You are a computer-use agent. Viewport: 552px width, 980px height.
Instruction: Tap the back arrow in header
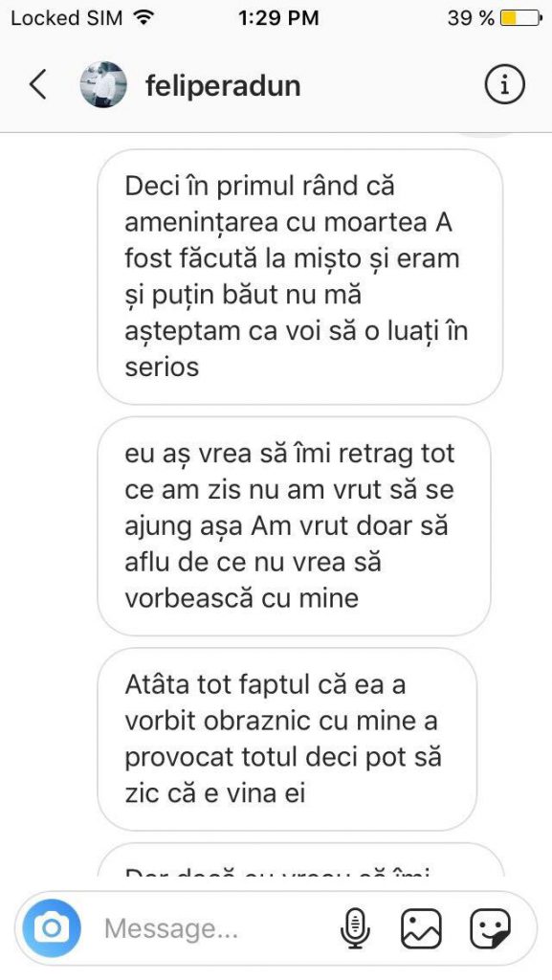point(38,84)
